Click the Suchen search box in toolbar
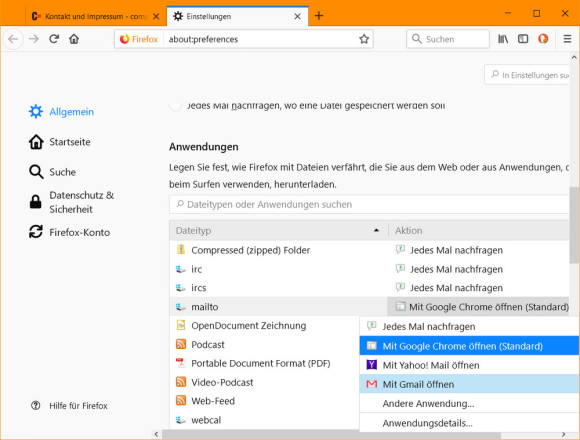Screen dimensions: 580x440 point(448,39)
